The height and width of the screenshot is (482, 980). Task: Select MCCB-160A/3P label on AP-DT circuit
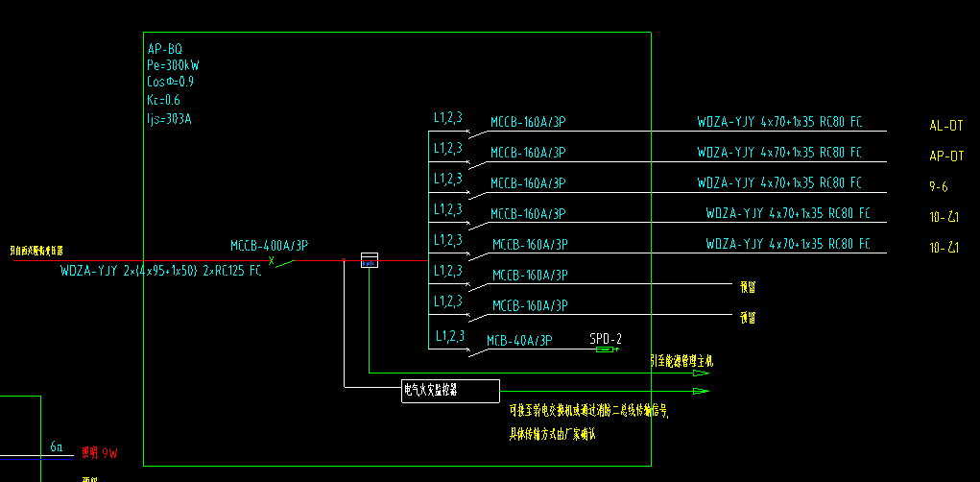(528, 153)
